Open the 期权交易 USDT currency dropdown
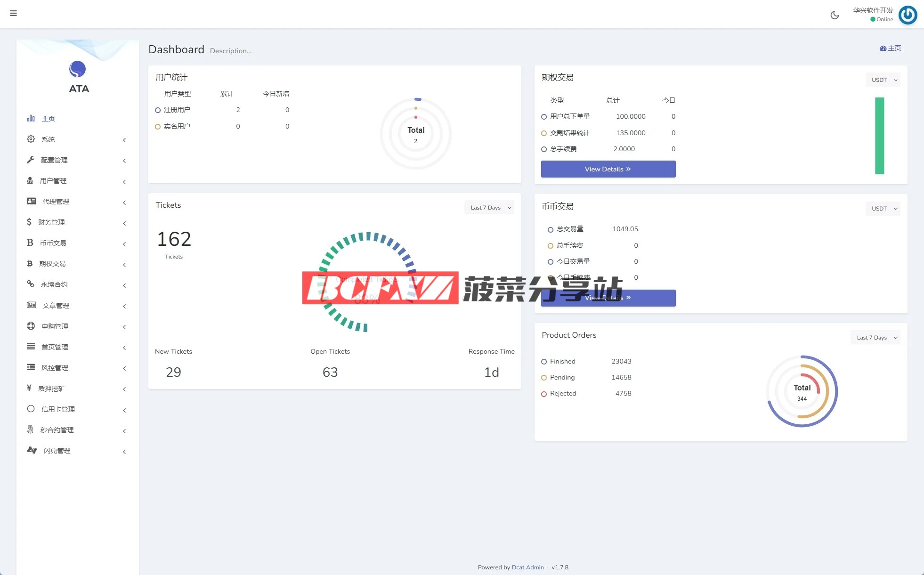924x575 pixels. pos(883,80)
